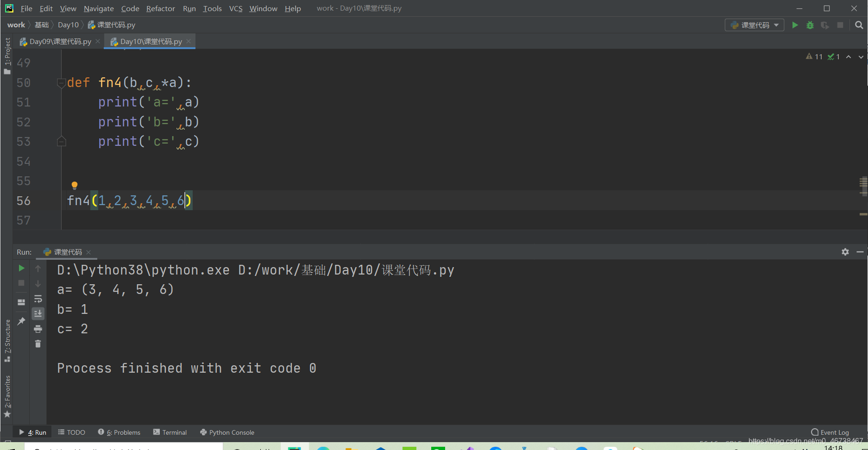
Task: Open the TODO tool window
Action: point(72,432)
